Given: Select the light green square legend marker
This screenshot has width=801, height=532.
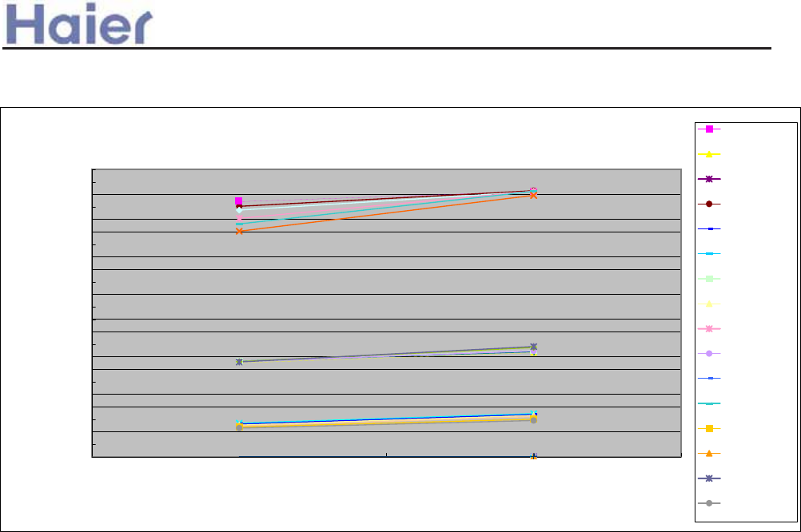Looking at the screenshot, I should pos(709,279).
